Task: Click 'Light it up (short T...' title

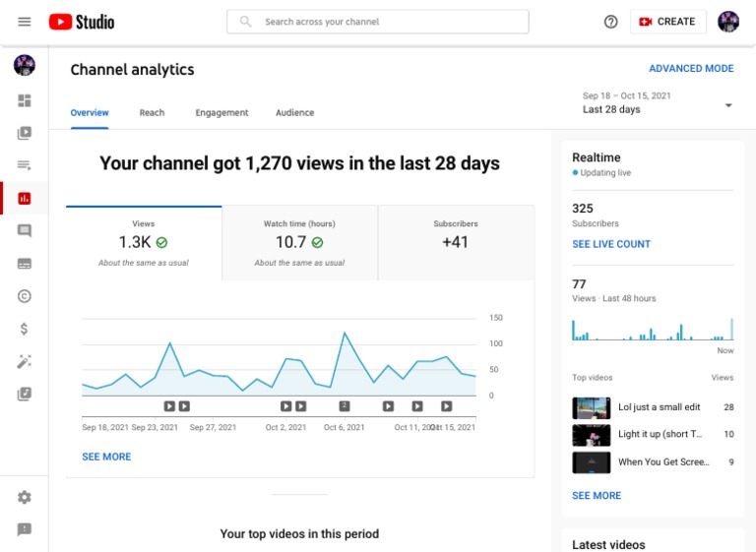Action: (661, 434)
